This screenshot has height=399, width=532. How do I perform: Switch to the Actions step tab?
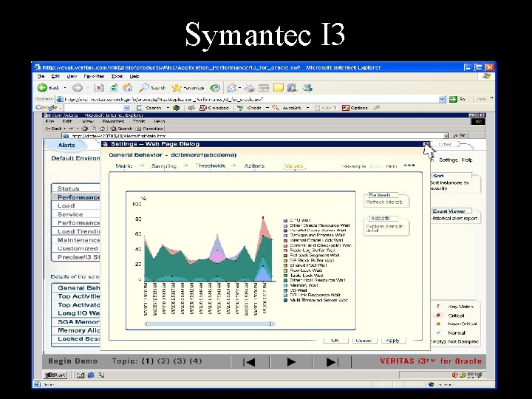pos(254,166)
